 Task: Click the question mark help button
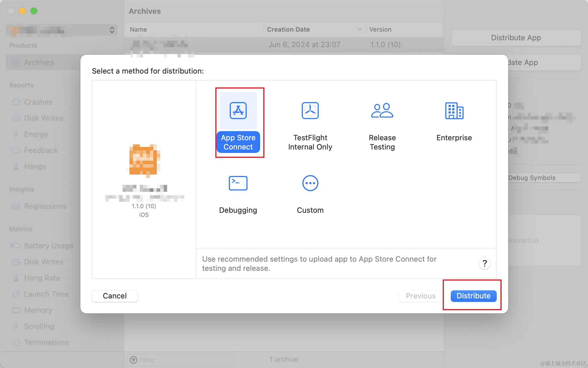(x=484, y=263)
